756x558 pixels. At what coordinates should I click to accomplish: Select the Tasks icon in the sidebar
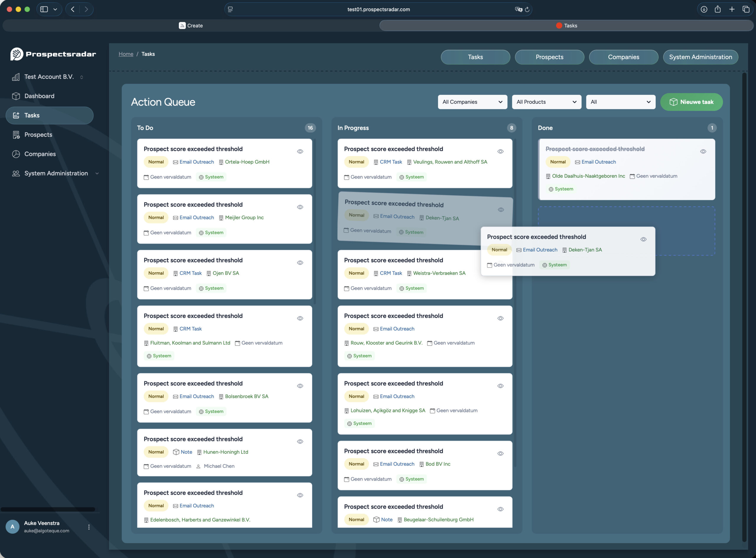click(x=16, y=115)
